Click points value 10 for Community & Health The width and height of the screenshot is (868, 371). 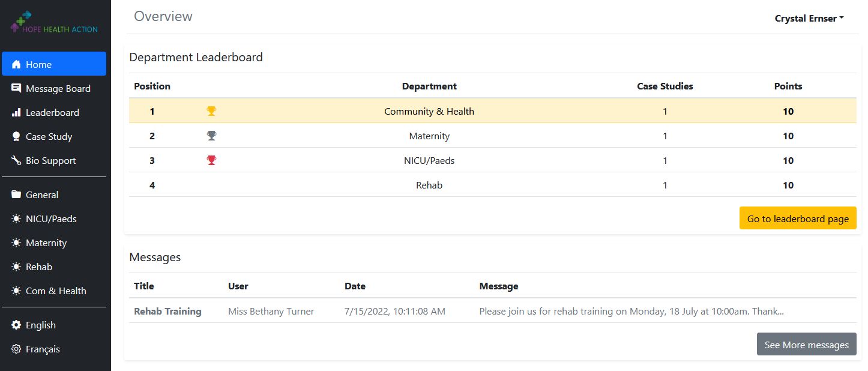click(x=788, y=111)
